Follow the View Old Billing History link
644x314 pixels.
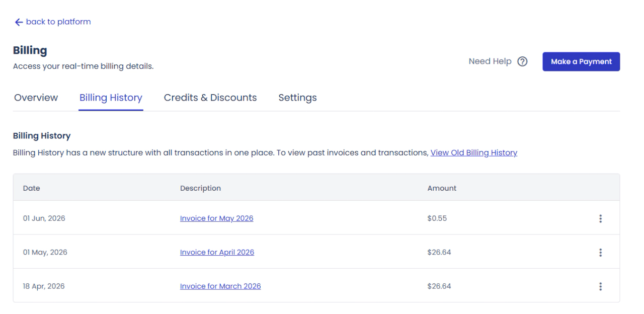tap(474, 152)
